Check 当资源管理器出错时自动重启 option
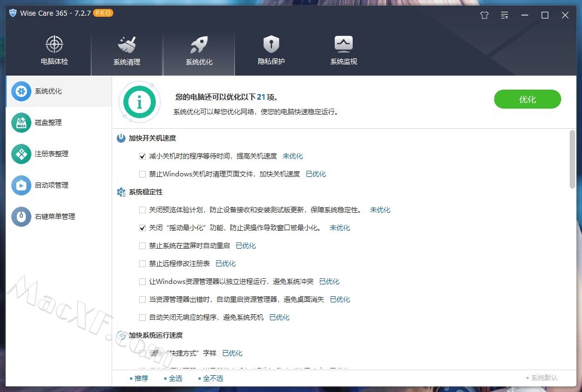 pyautogui.click(x=142, y=300)
